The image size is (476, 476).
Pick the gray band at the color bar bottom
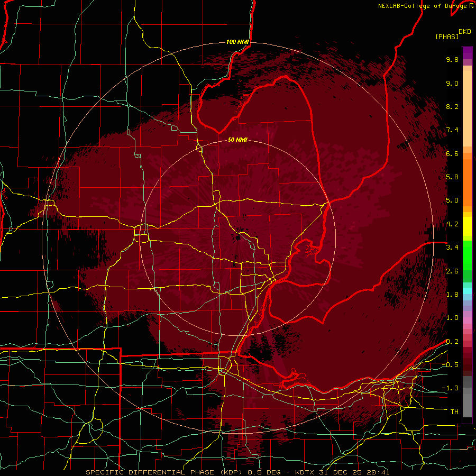(467, 404)
